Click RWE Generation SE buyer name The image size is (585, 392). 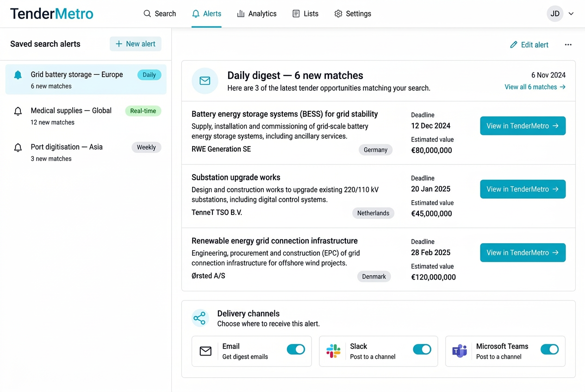coord(221,149)
